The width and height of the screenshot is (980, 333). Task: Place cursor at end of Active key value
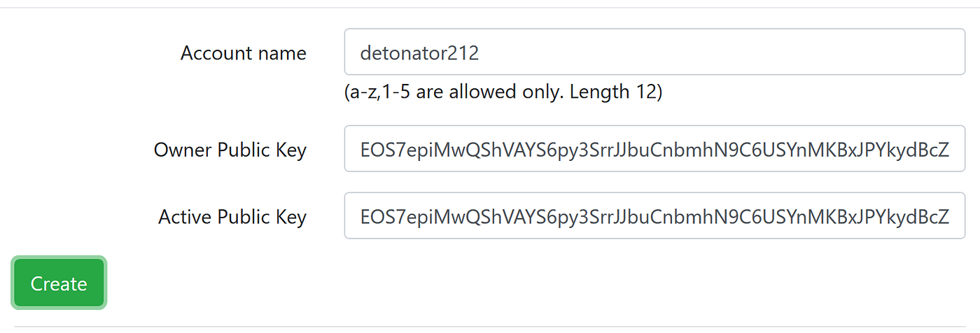(950, 216)
